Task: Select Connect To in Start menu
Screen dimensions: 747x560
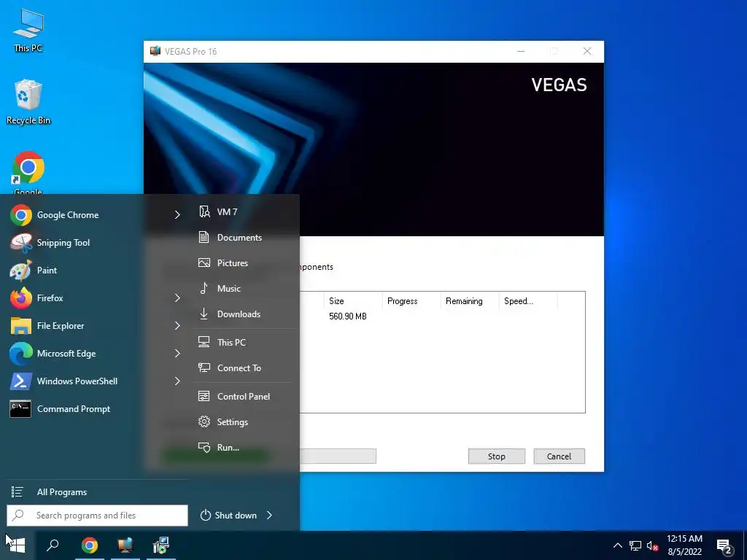Action: click(244, 367)
